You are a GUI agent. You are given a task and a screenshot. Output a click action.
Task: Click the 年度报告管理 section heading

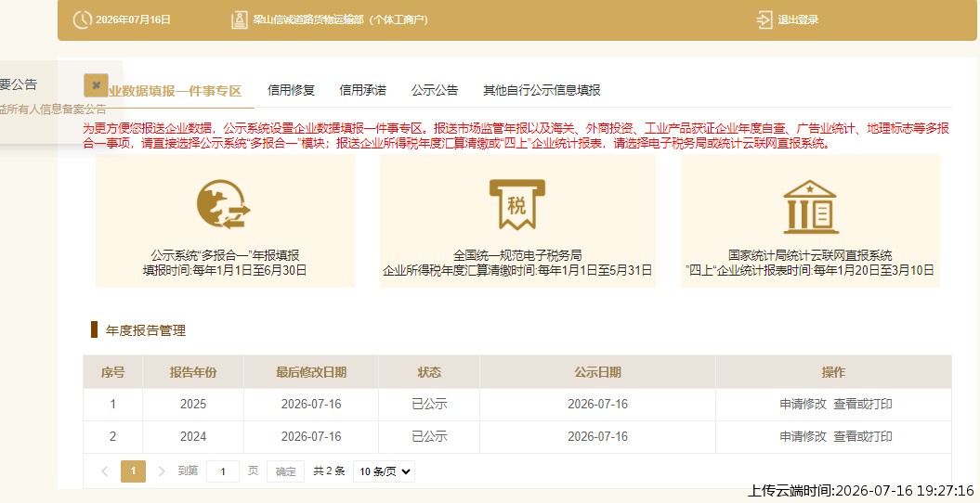(146, 330)
